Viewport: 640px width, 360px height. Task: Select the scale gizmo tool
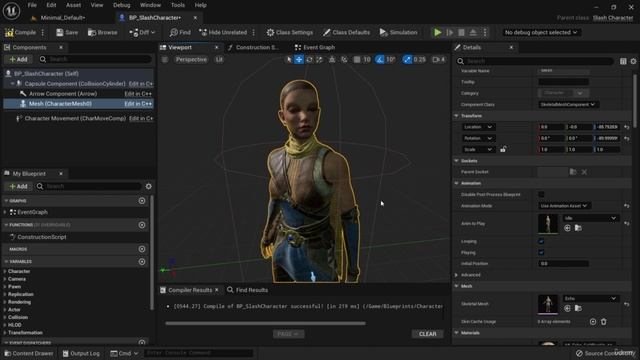[x=319, y=60]
